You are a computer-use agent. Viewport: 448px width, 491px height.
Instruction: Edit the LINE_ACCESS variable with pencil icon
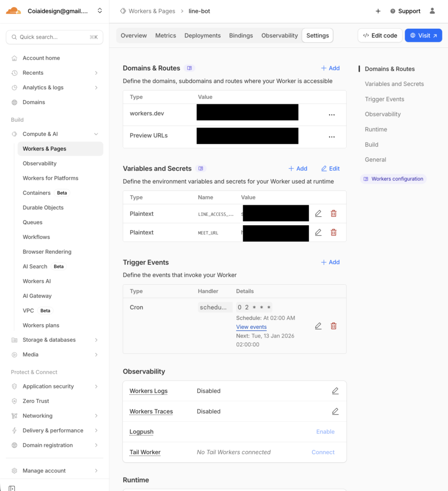coord(318,214)
